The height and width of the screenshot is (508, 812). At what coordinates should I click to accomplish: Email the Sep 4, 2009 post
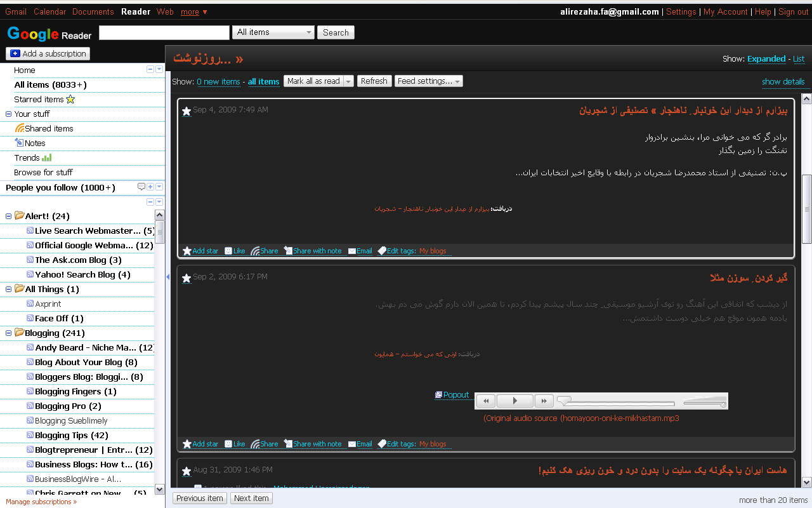coord(360,251)
